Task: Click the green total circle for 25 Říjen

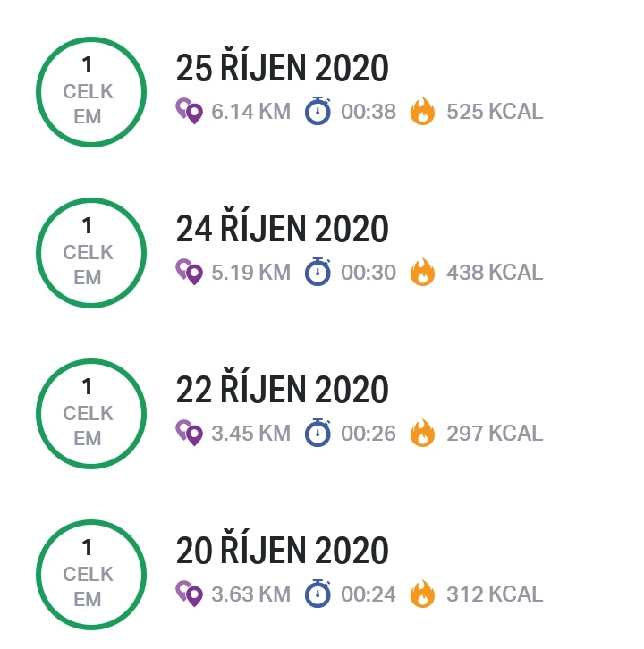Action: click(91, 92)
